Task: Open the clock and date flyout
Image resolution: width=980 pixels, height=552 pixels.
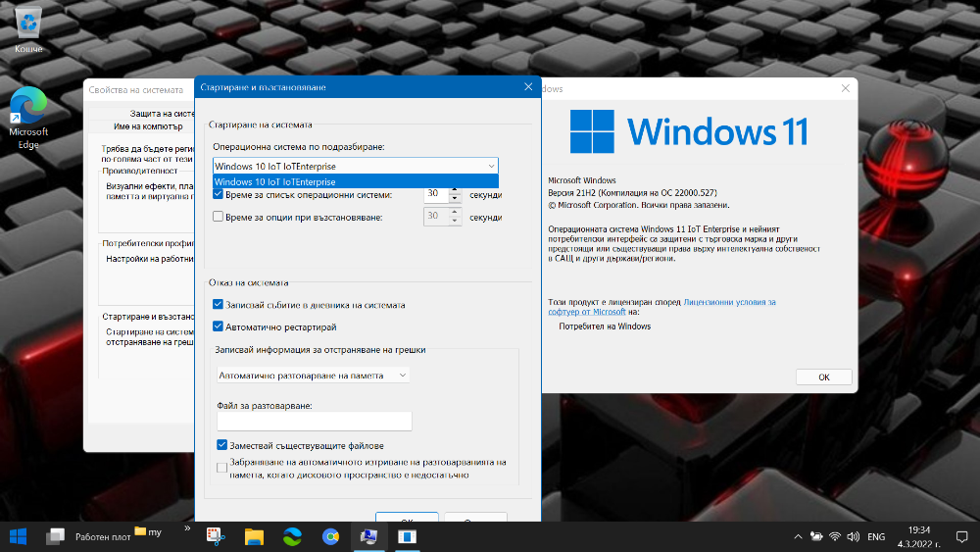Action: pyautogui.click(x=919, y=536)
